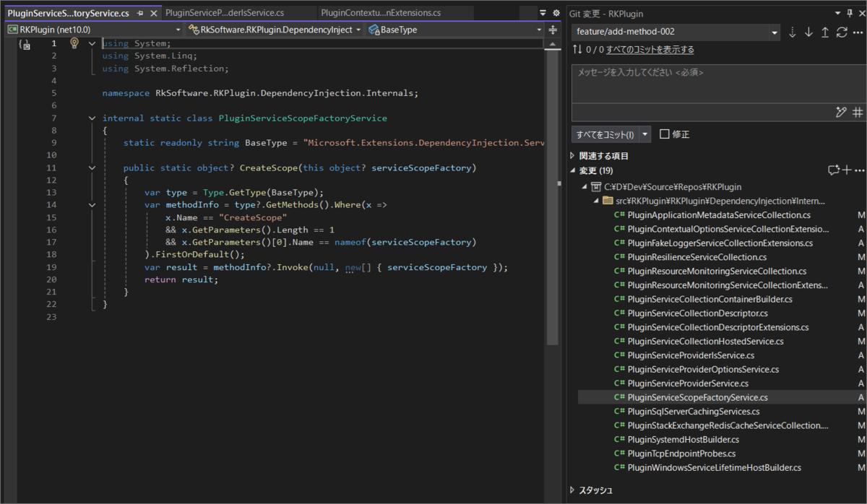Generate commit message with AI pen icon
The image size is (867, 504).
(840, 112)
